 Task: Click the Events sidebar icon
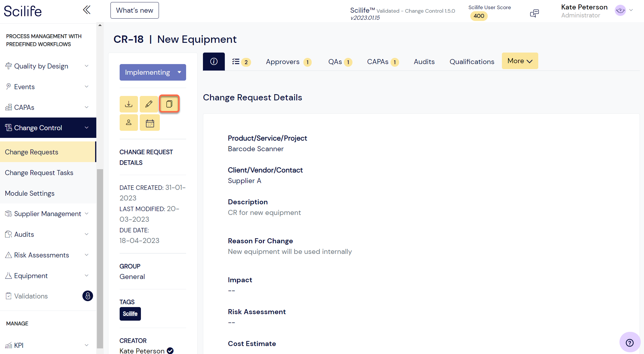(x=8, y=87)
